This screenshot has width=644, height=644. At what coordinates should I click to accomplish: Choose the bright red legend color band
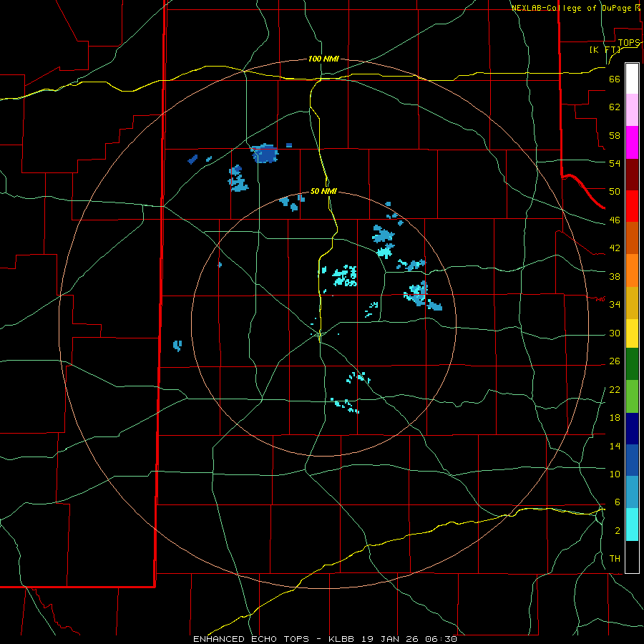pyautogui.click(x=632, y=206)
